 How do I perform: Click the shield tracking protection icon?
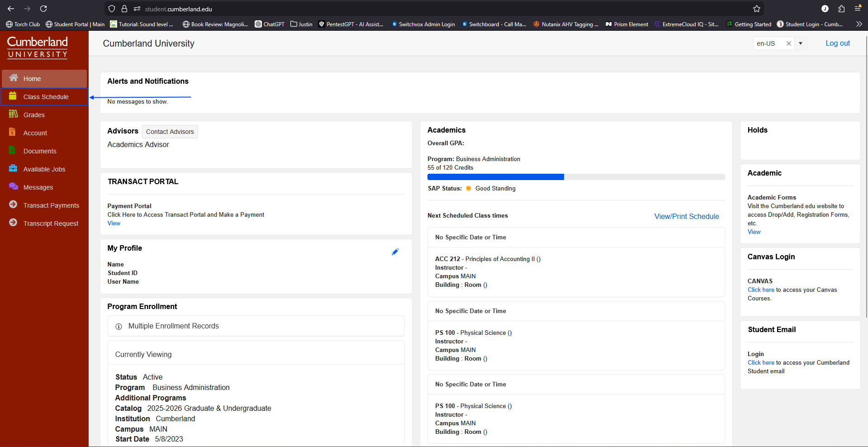[112, 9]
